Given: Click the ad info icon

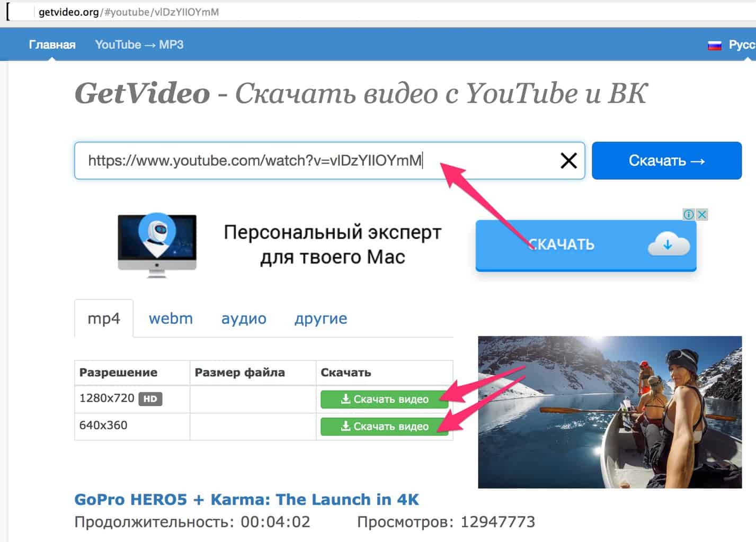Looking at the screenshot, I should pyautogui.click(x=688, y=214).
